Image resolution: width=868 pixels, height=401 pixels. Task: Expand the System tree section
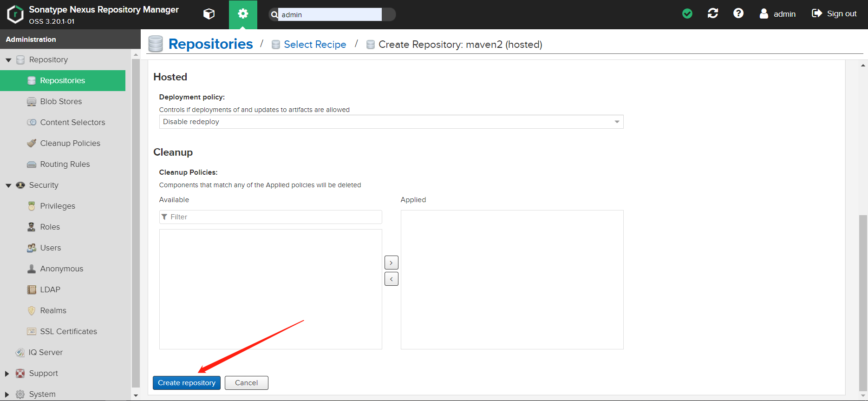(x=7, y=394)
